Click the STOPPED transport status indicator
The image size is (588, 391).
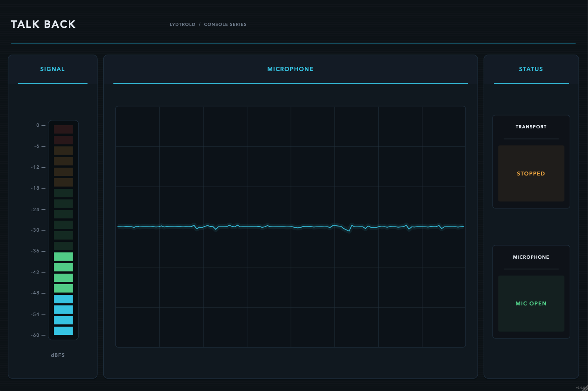click(x=531, y=174)
